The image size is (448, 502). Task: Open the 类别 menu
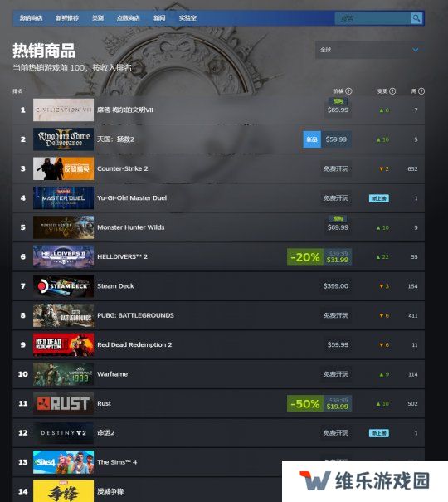pyautogui.click(x=98, y=18)
